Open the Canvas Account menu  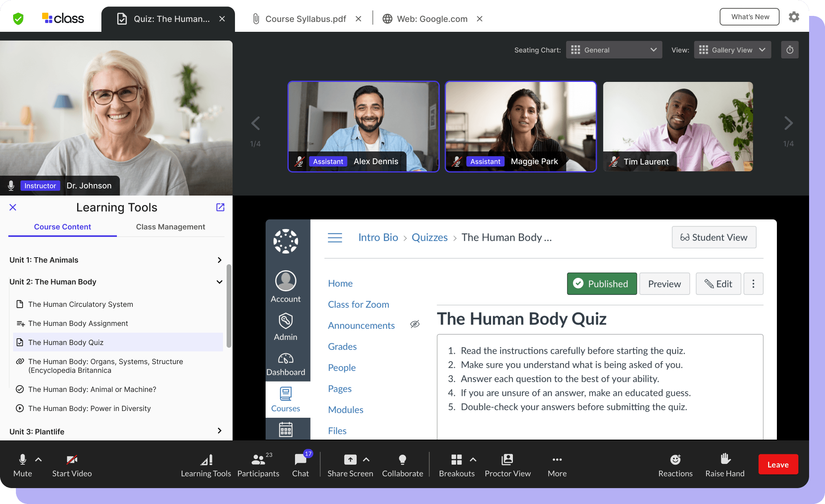point(285,287)
